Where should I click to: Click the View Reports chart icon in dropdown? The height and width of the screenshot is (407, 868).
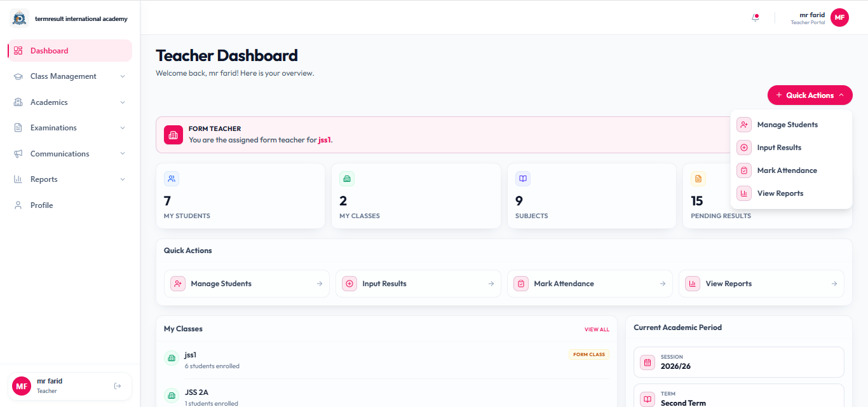pos(744,193)
